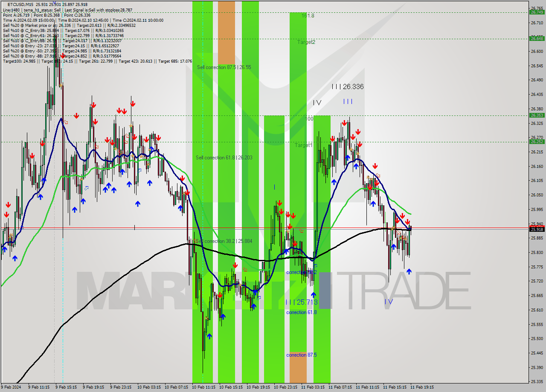Click the 25.500 price axis label

pyautogui.click(x=537, y=338)
